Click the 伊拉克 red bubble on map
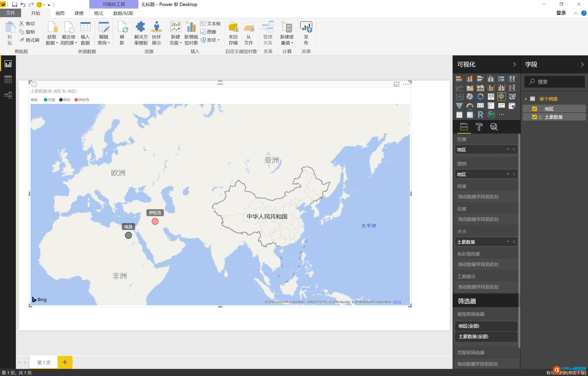Screen dimensions: 588x376 155,221
